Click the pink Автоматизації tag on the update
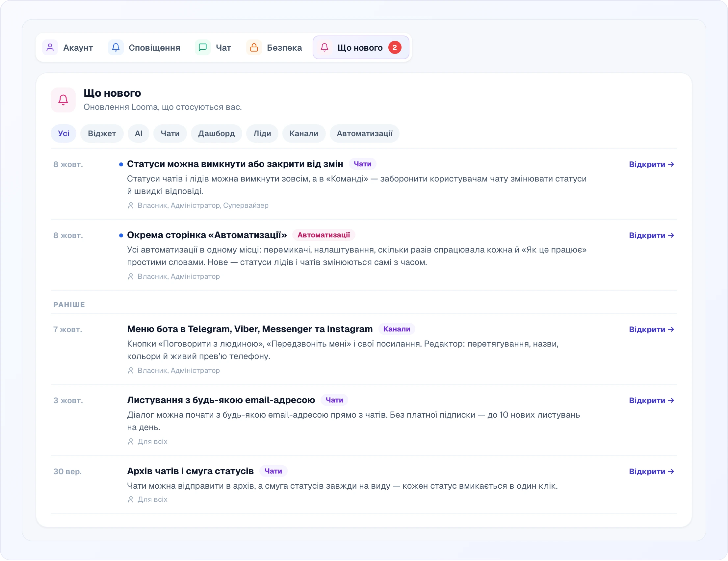The image size is (728, 561). tap(324, 235)
